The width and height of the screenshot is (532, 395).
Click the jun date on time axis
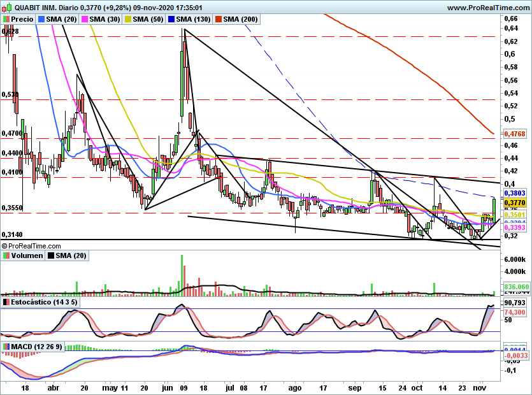coord(168,388)
